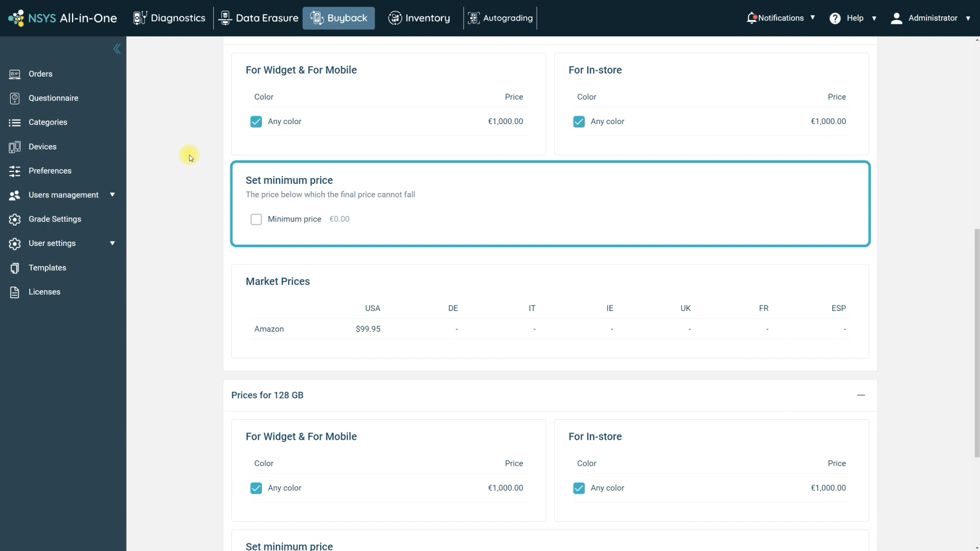Click the User settings gear icon
Screen dimensions: 980x551
15,244
